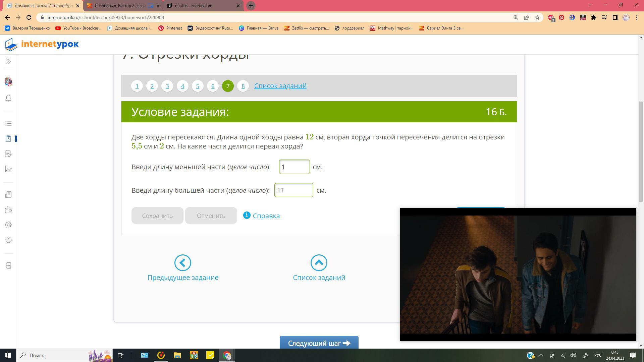This screenshot has width=644, height=362.
Task: Go to Предыдущее задание arrow circle
Action: (x=183, y=263)
